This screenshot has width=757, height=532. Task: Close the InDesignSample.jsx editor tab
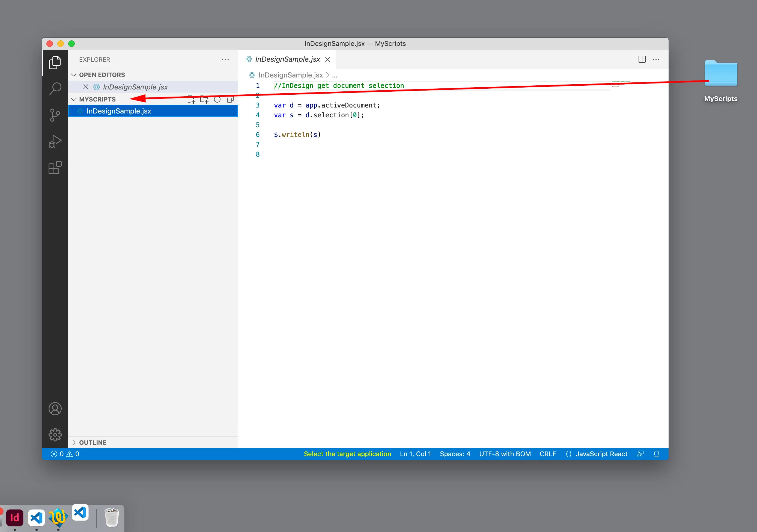(328, 59)
